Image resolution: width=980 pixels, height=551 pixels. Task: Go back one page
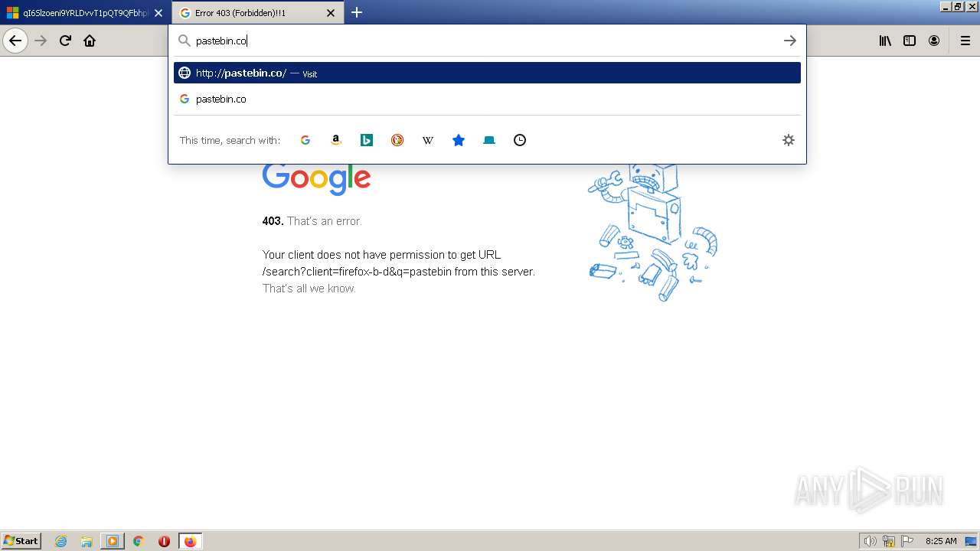tap(15, 41)
